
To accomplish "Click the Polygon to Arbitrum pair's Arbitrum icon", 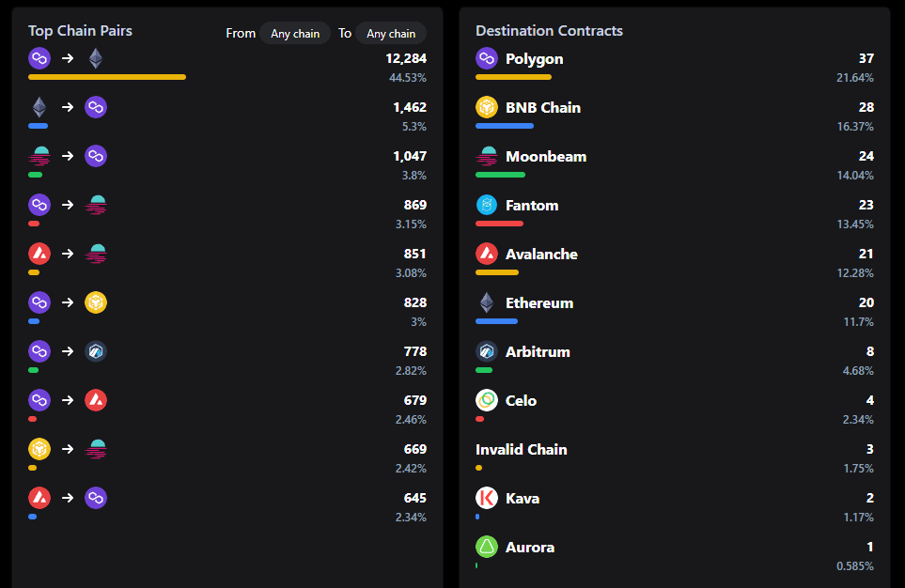I will tap(96, 352).
